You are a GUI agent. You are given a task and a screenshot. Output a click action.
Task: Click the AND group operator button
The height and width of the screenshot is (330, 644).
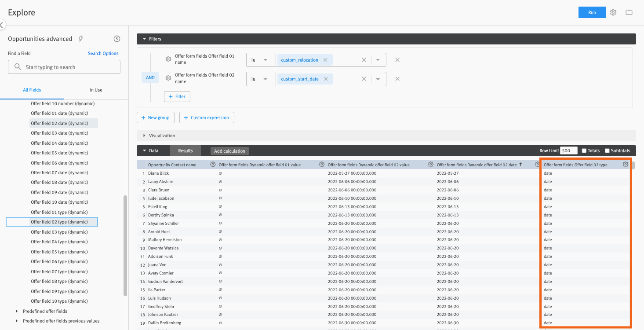pos(150,77)
